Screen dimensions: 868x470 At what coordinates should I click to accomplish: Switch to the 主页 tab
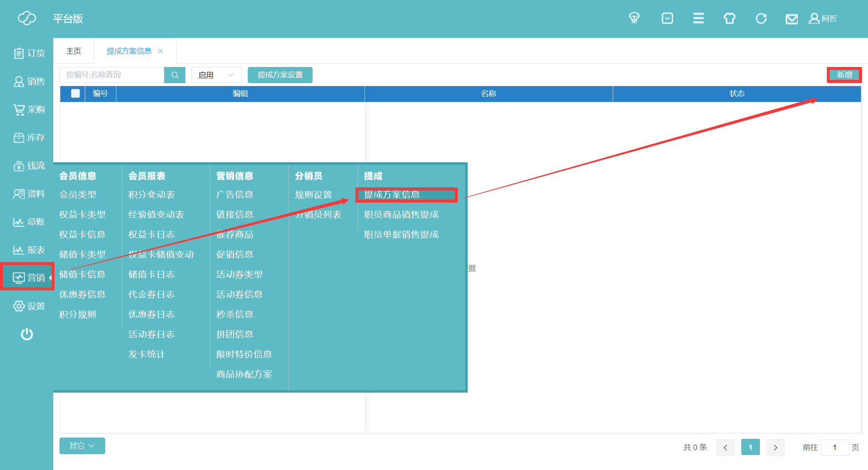74,51
